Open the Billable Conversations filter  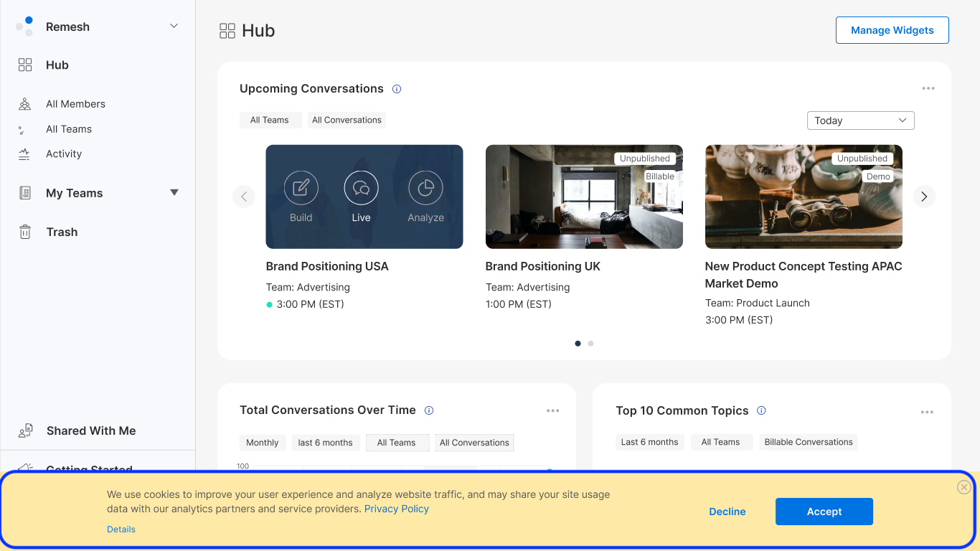coord(809,442)
